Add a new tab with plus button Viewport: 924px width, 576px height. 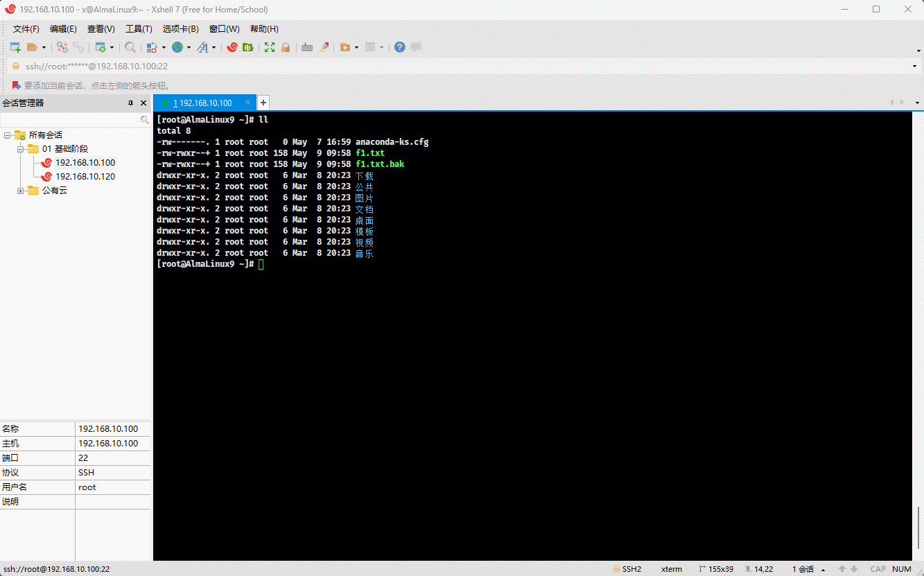(263, 103)
